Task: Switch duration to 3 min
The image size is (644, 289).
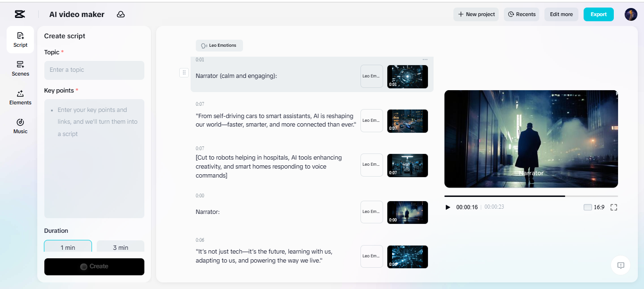Action: pyautogui.click(x=120, y=247)
